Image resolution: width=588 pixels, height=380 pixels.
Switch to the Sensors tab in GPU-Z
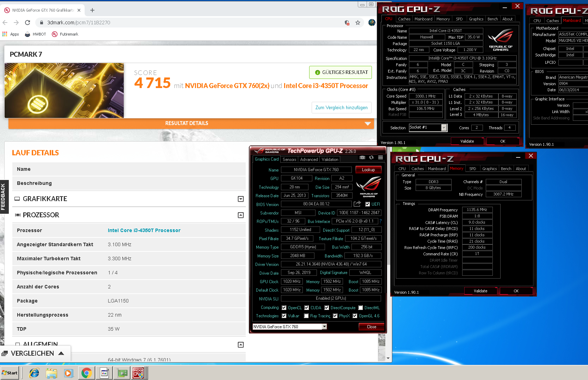pyautogui.click(x=289, y=160)
